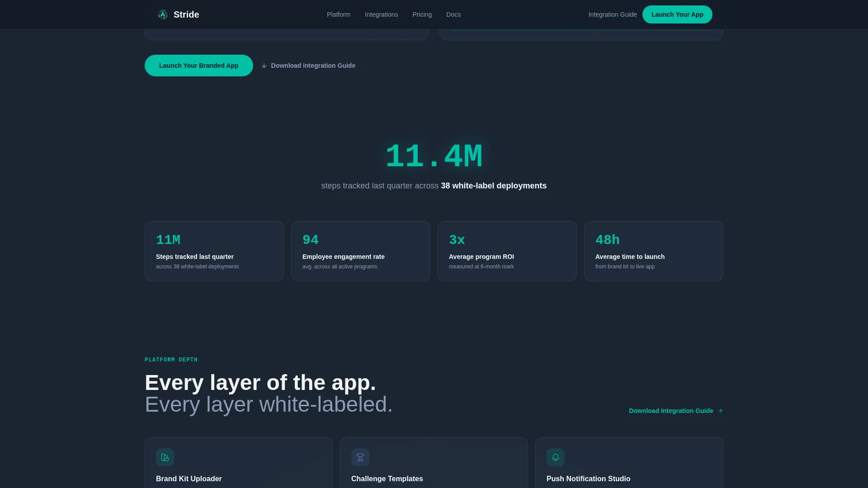Click Average time to launch label

point(630,257)
